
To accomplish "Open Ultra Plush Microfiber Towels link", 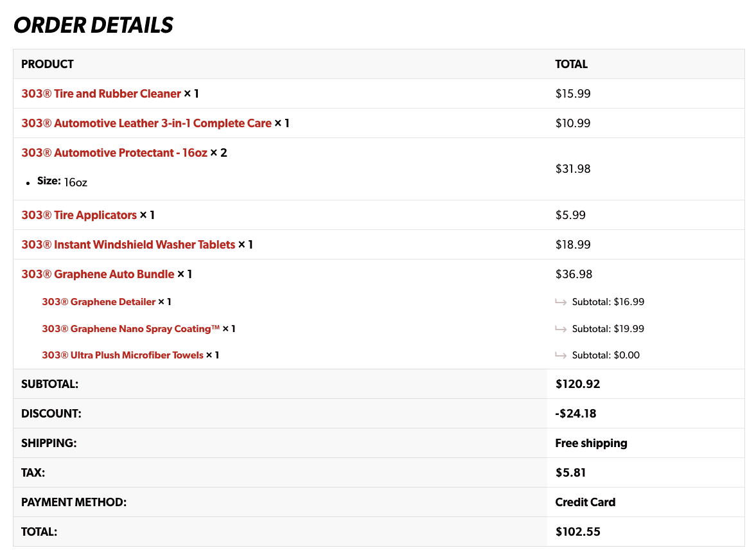I will 123,355.
